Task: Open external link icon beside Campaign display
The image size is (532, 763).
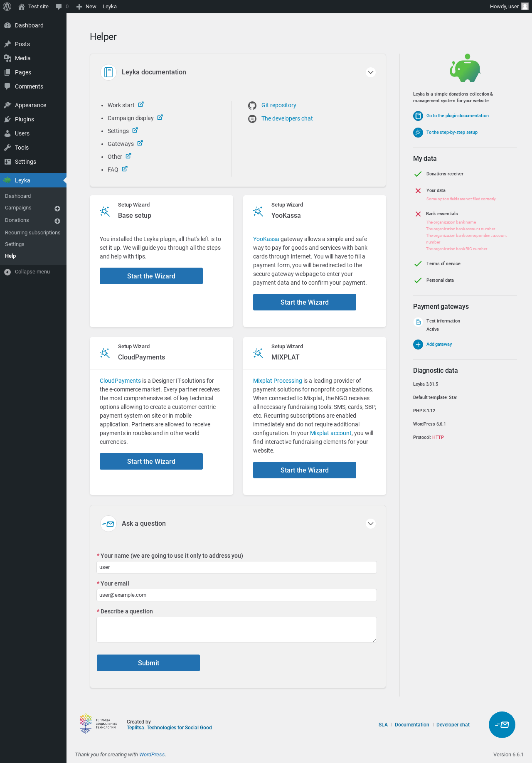Action: pyautogui.click(x=160, y=118)
